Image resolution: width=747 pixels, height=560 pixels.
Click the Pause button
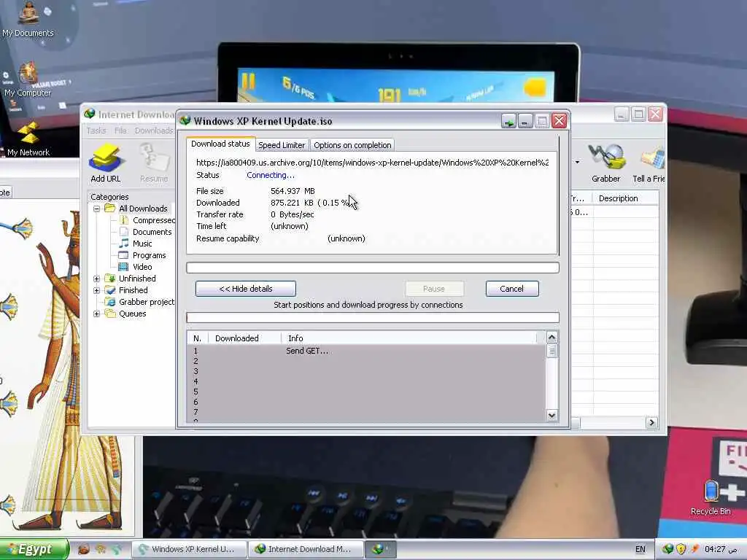click(x=434, y=289)
